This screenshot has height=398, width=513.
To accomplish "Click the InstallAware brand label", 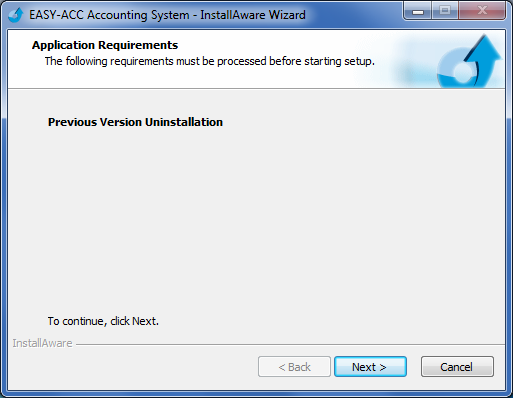I will point(42,343).
